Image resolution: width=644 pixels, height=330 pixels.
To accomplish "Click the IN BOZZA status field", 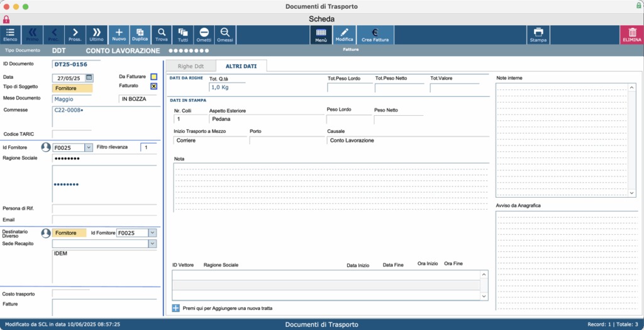I will [138, 99].
